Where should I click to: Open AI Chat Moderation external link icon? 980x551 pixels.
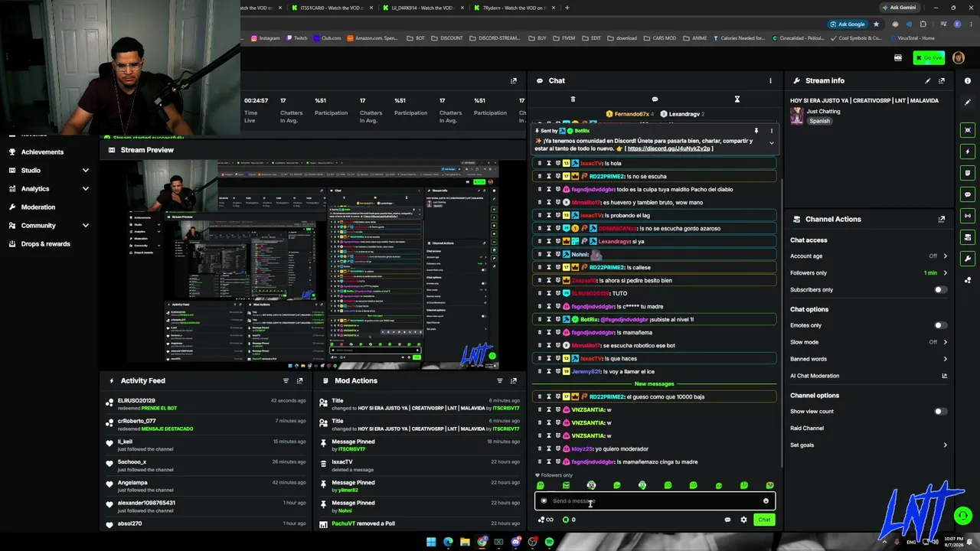944,376
